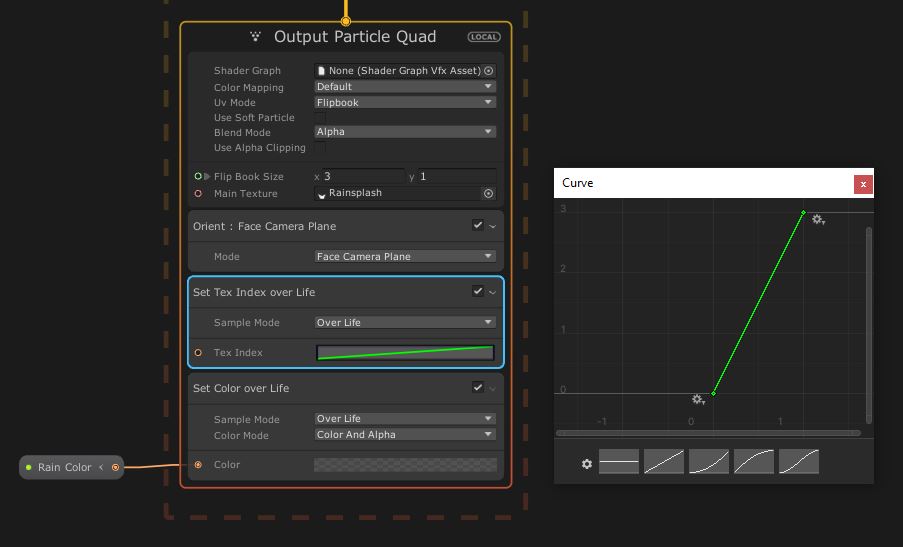The width and height of the screenshot is (903, 547).
Task: Enable the Use Soft Particle checkbox
Action: (320, 118)
